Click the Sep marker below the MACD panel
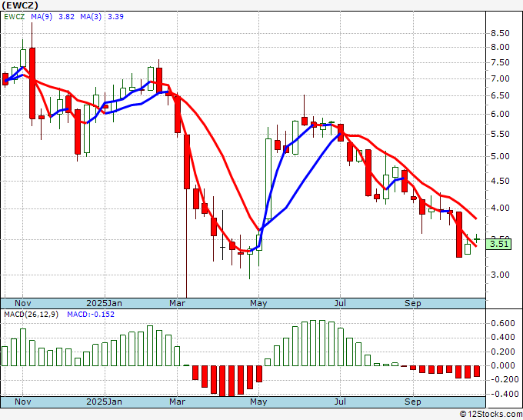The height and width of the screenshot is (420, 523). (413, 402)
